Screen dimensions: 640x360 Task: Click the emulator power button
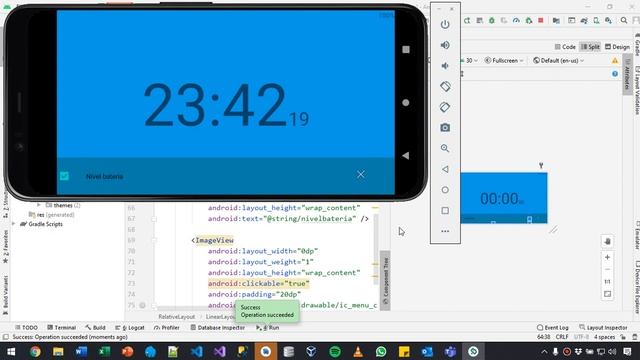[445, 24]
